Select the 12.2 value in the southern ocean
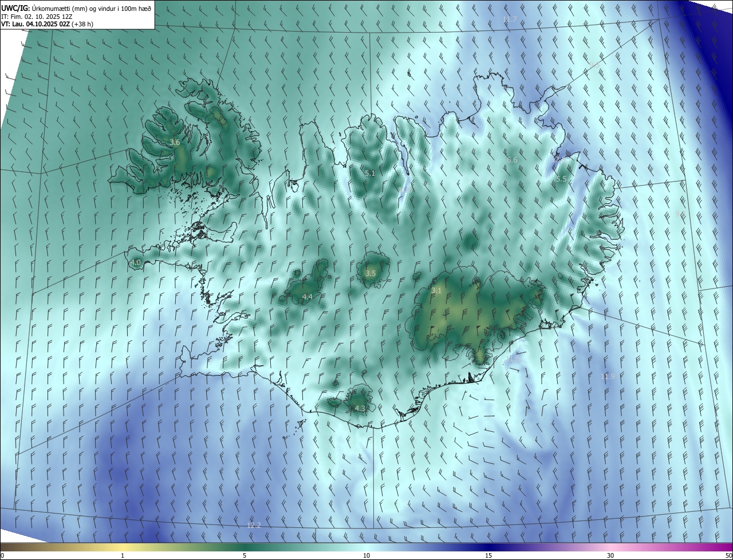 coord(254,525)
